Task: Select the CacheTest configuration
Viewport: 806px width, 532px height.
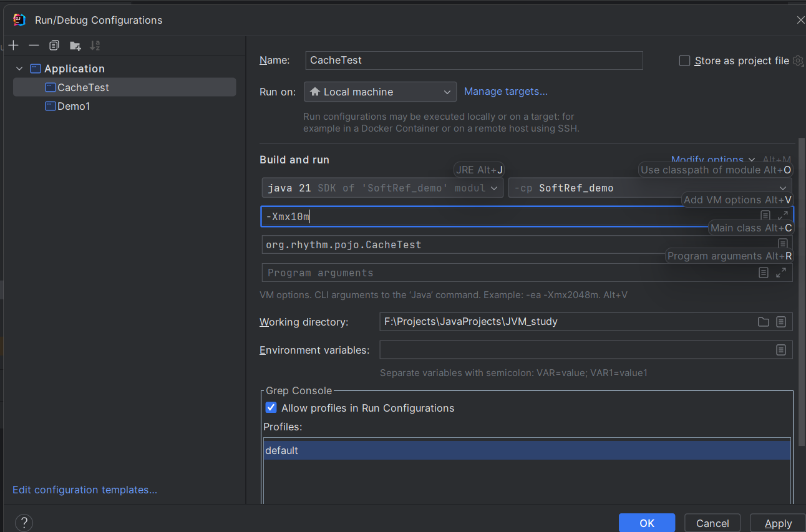Action: tap(124, 87)
